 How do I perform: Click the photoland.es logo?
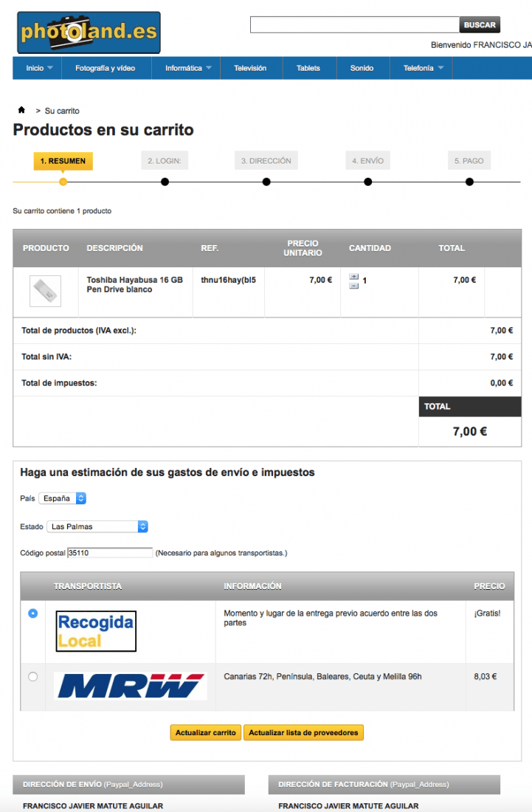pyautogui.click(x=89, y=32)
